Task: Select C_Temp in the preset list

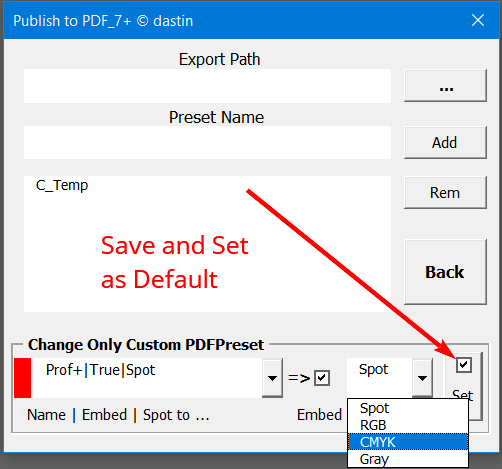Action: tap(62, 185)
